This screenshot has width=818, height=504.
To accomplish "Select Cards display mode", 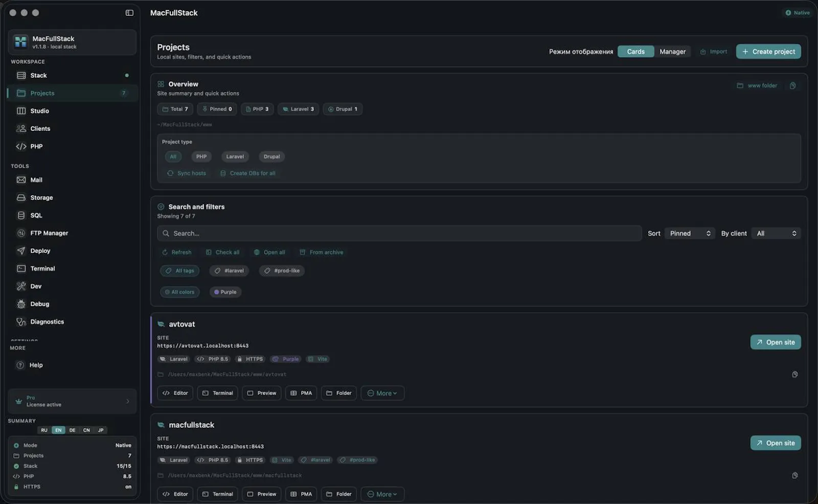I will pyautogui.click(x=635, y=52).
